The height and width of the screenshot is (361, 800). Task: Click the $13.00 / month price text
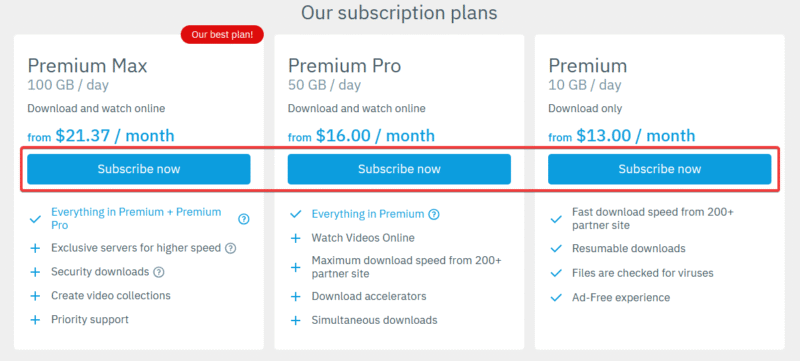coord(636,136)
